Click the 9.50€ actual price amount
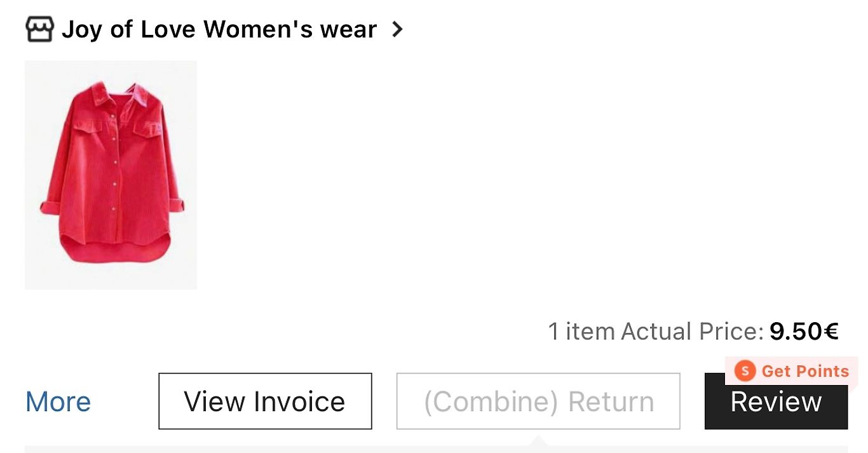 [804, 331]
